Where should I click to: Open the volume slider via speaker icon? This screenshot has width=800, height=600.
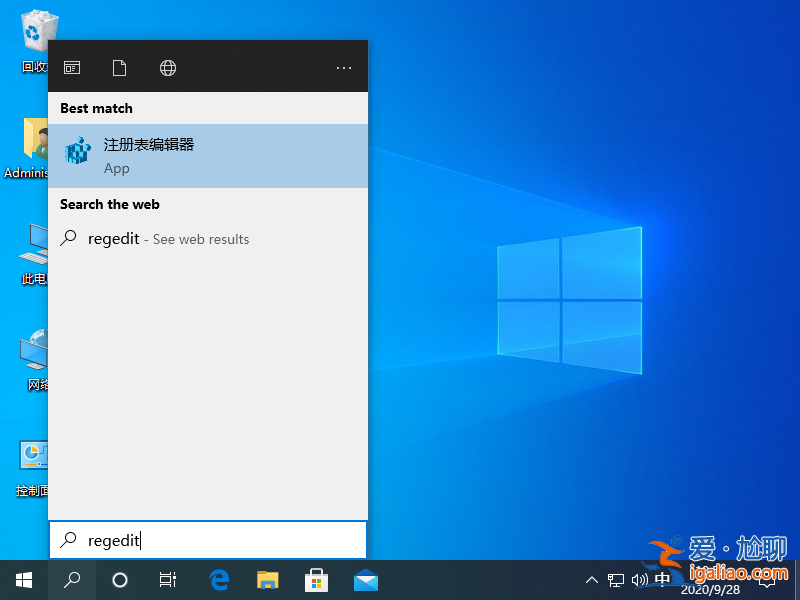click(x=641, y=580)
